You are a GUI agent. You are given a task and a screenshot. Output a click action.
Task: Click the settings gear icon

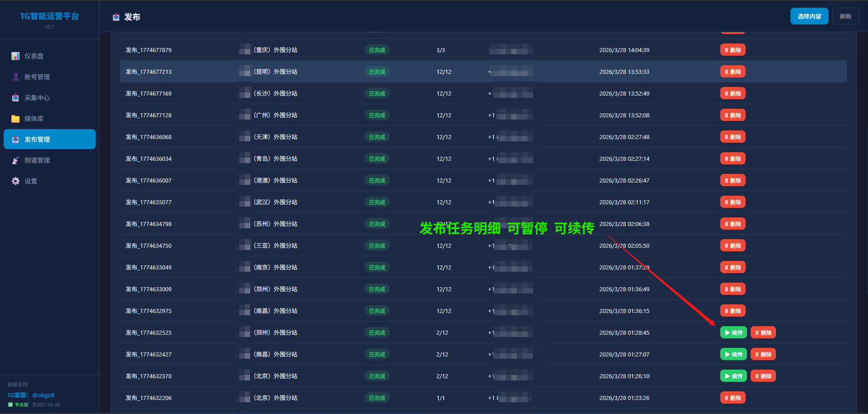15,181
